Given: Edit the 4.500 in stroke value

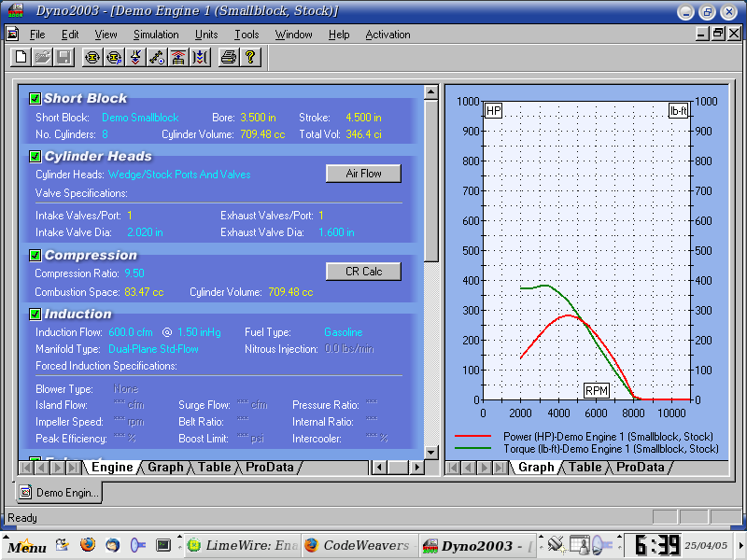Looking at the screenshot, I should (363, 118).
